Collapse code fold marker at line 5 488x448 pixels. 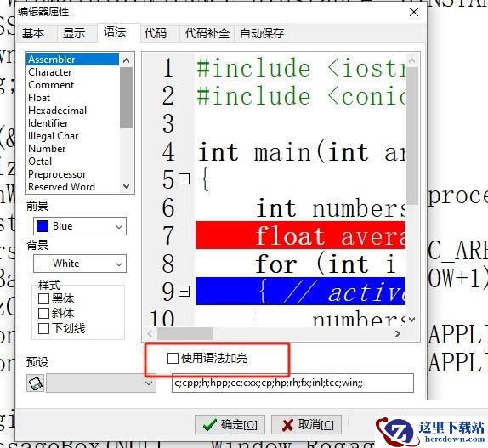(184, 179)
